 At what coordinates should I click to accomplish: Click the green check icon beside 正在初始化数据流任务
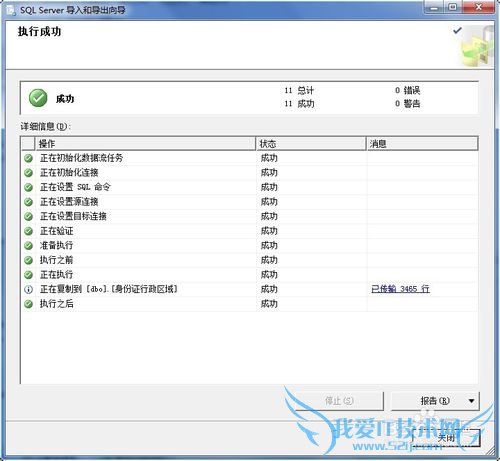[29, 158]
